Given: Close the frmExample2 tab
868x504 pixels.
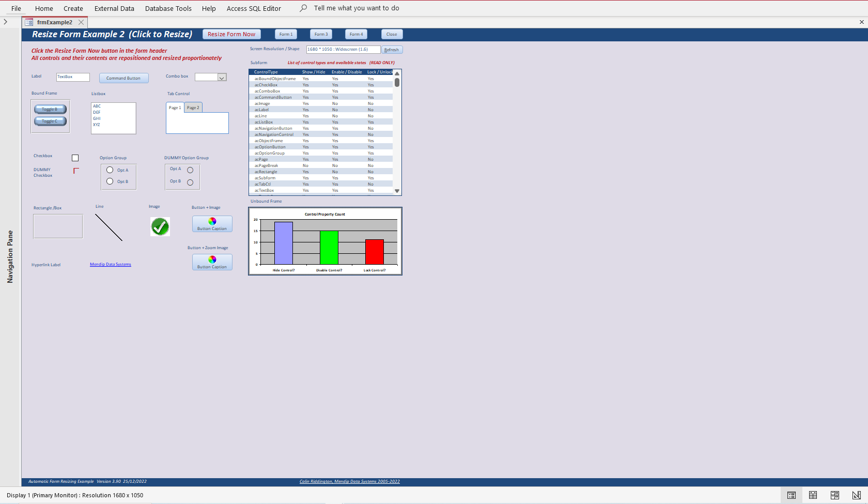Looking at the screenshot, I should pyautogui.click(x=81, y=22).
